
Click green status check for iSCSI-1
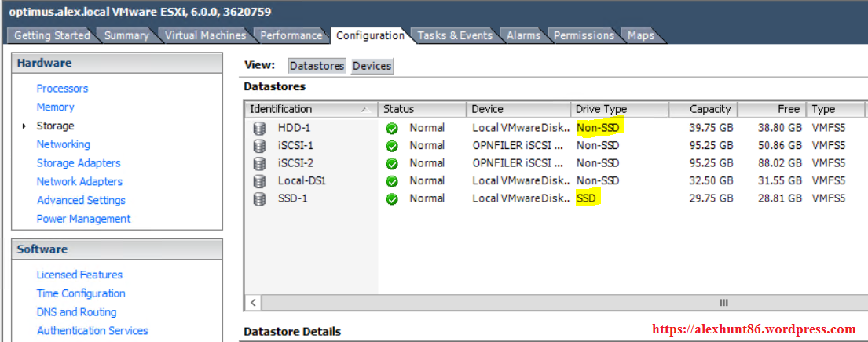pyautogui.click(x=392, y=146)
